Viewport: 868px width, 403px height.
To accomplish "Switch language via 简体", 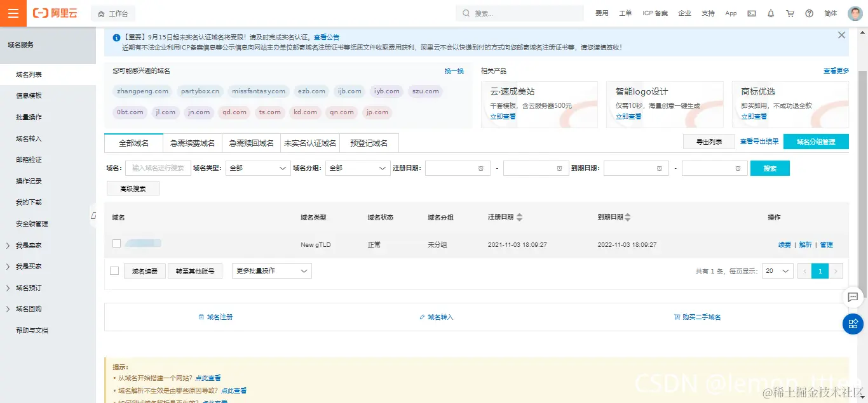I will (x=831, y=13).
